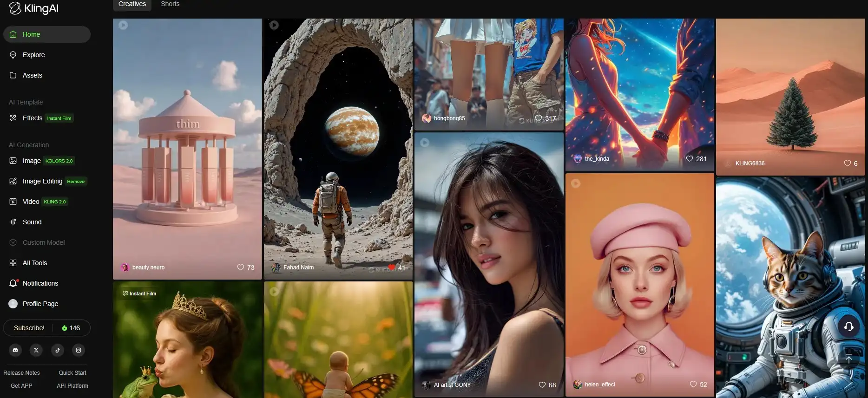The image size is (868, 398).
Task: Click the back-to-top arrow icon
Action: (x=848, y=359)
